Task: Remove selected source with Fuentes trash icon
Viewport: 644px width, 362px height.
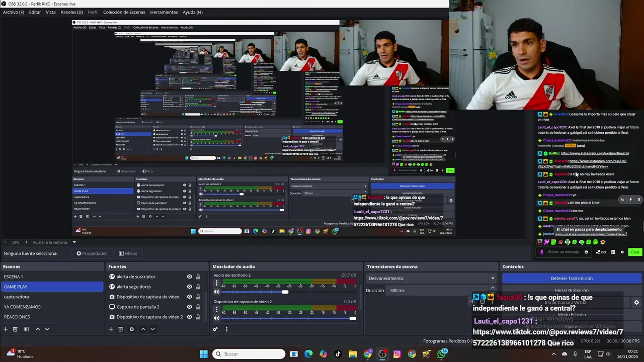Action: click(x=120, y=329)
